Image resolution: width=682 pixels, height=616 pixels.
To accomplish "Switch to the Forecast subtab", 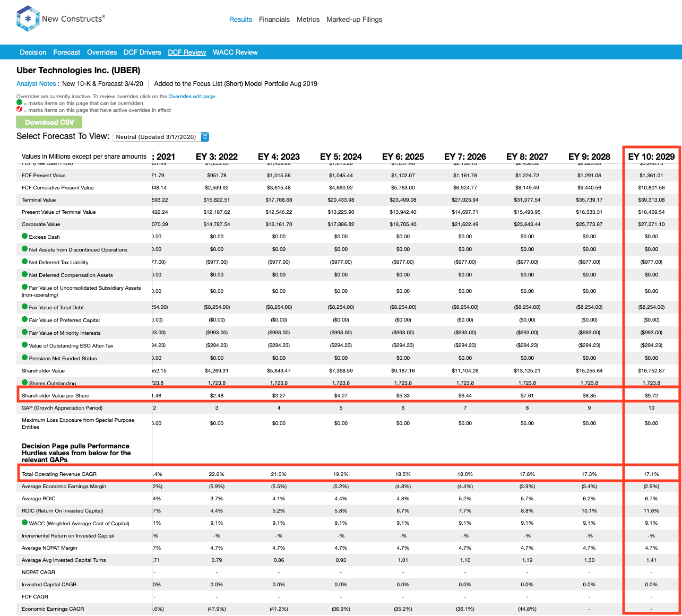I will [x=66, y=52].
